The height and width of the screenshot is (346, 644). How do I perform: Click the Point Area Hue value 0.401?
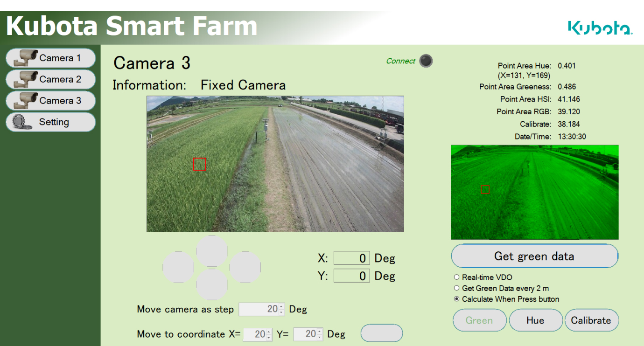pos(567,66)
